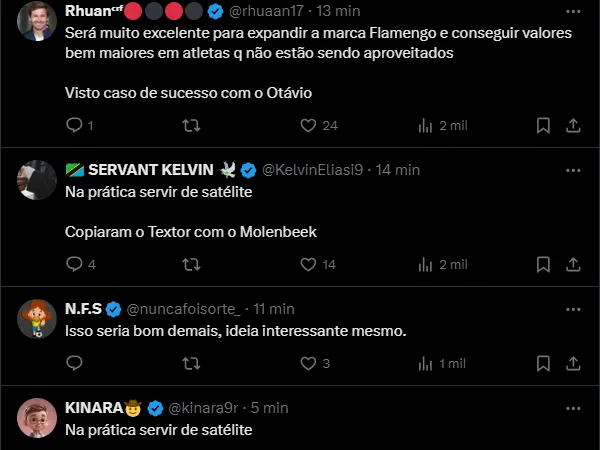Share Rhuan's tweet
Screen dimensions: 600x450
pyautogui.click(x=573, y=125)
